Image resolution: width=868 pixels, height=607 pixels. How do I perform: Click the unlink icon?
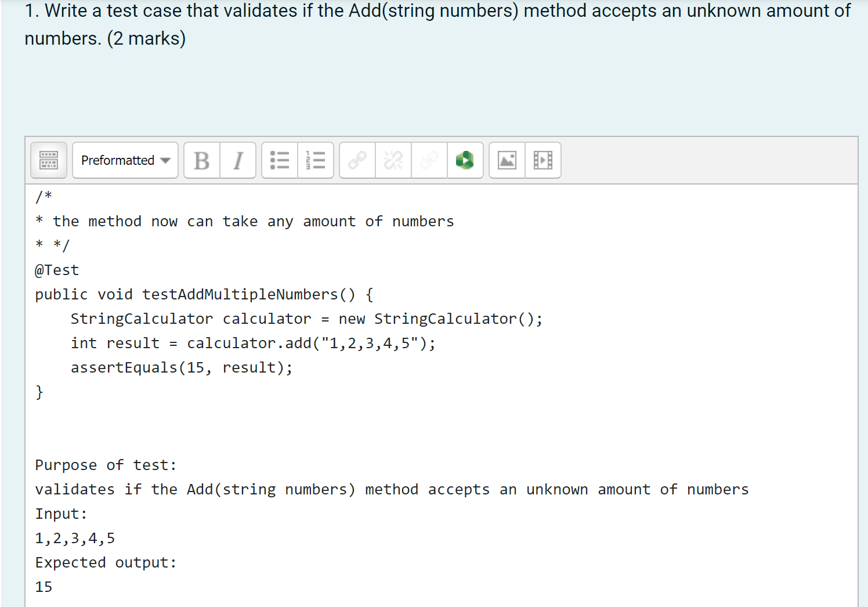[393, 160]
